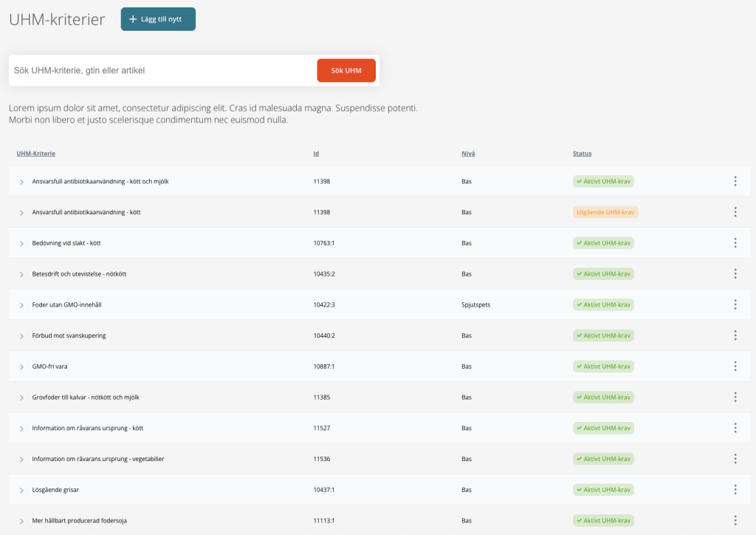This screenshot has width=756, height=535.
Task: Expand the Lösgående grisar row
Action: click(21, 491)
